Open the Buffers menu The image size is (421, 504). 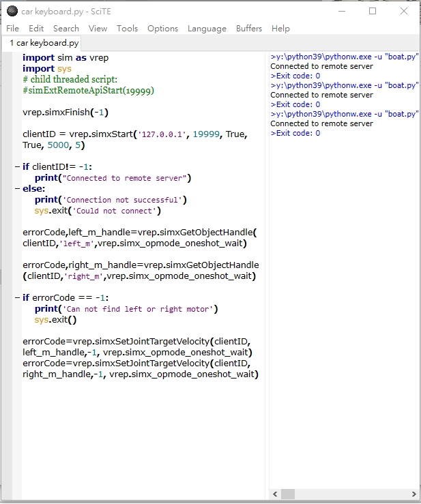[x=249, y=29]
